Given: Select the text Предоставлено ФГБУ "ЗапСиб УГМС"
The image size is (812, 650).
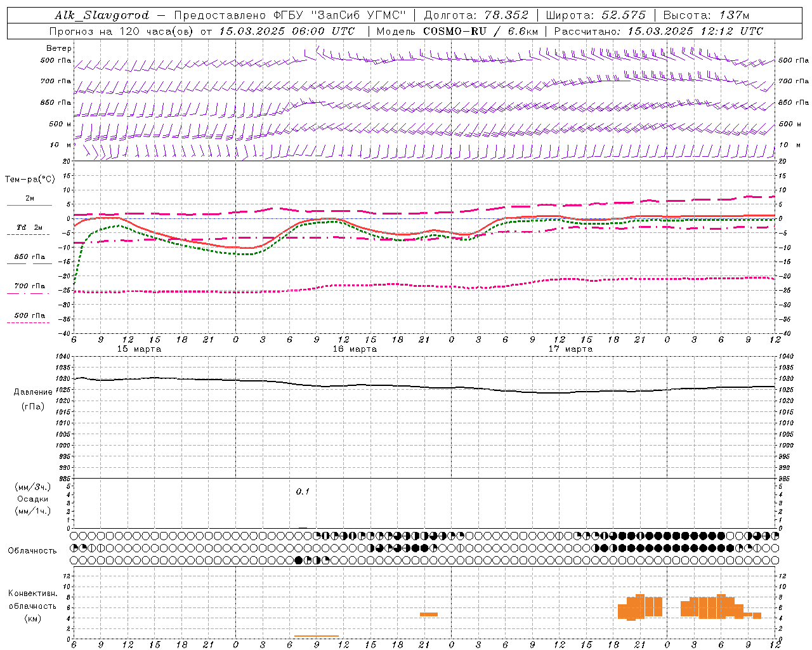Looking at the screenshot, I should pos(289,15).
